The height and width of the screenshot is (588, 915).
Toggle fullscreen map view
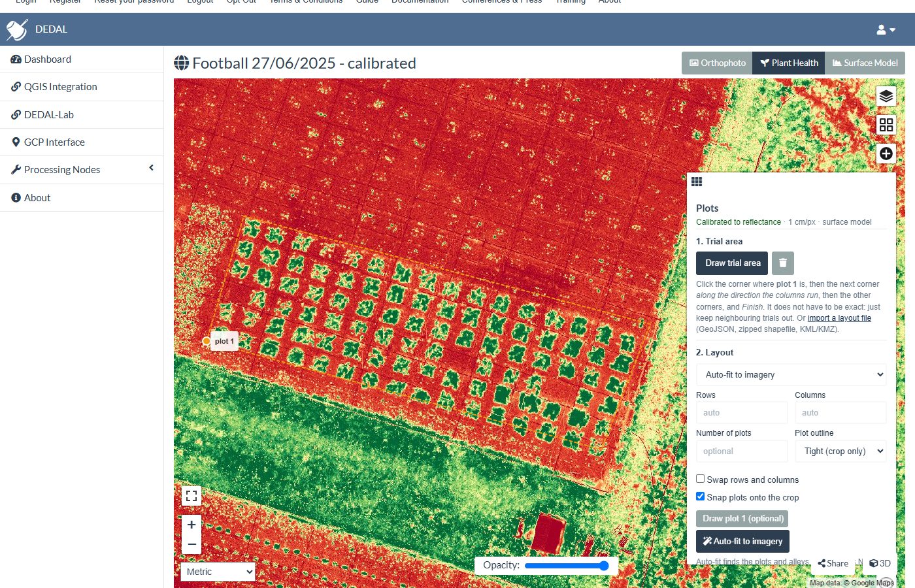point(191,496)
